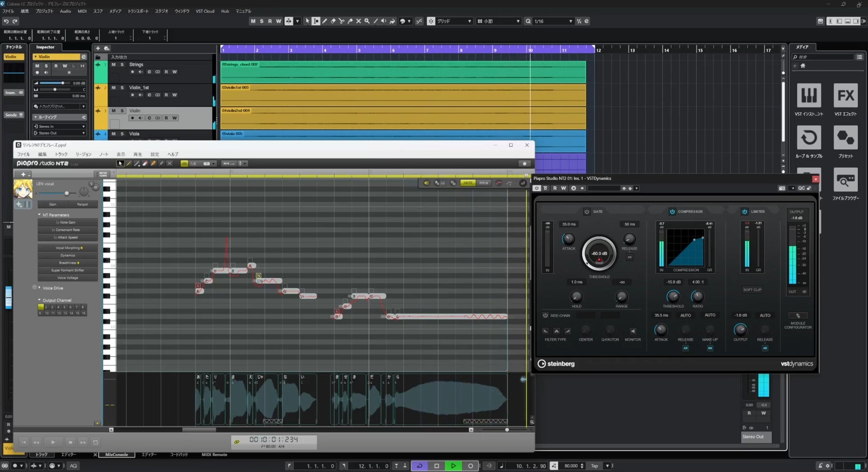Open the File Browser media tile
Screen dimensions: 868x472
tap(845, 180)
